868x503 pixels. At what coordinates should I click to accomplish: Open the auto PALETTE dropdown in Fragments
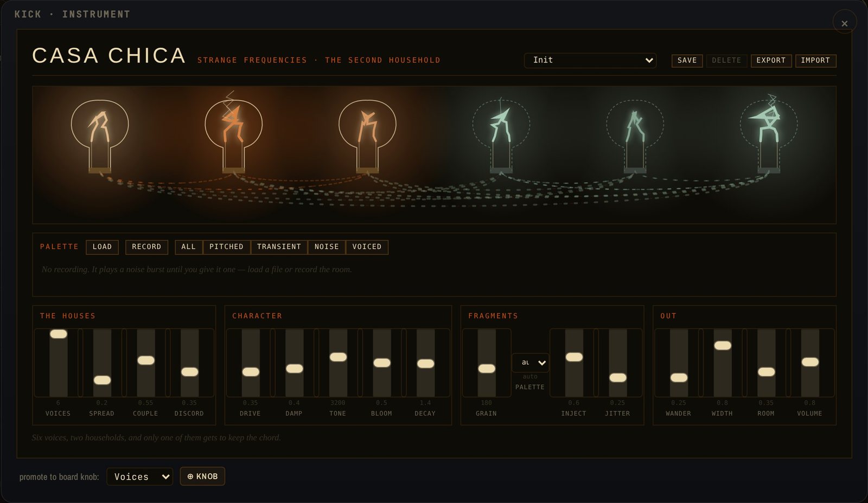[531, 363]
